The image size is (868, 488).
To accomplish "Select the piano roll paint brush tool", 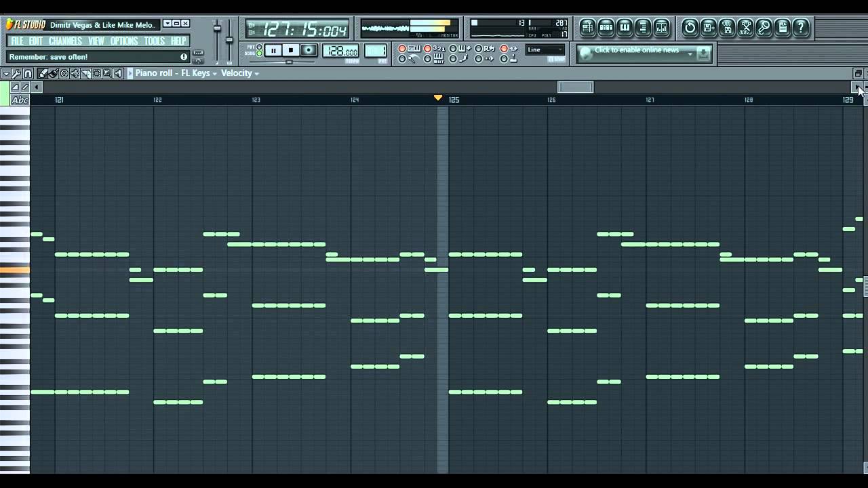I will coord(53,73).
